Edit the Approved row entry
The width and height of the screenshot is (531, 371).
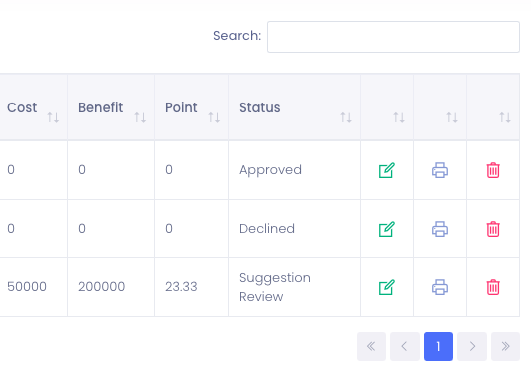pyautogui.click(x=386, y=170)
